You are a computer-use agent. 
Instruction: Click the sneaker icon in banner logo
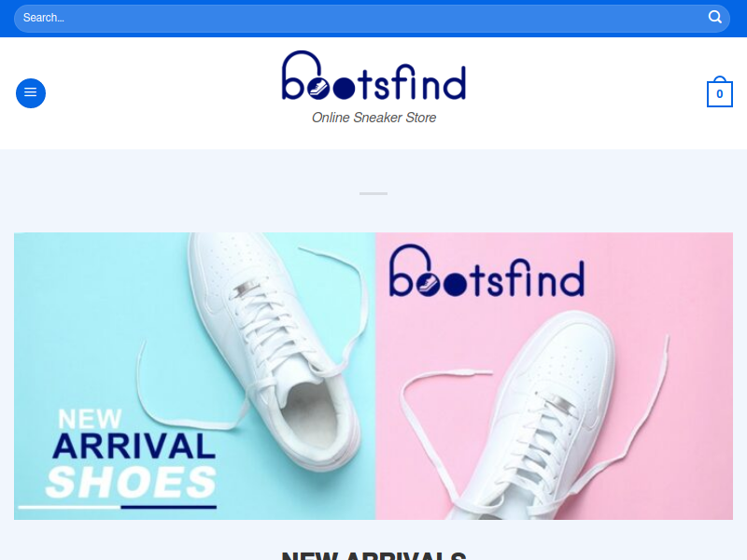click(428, 285)
